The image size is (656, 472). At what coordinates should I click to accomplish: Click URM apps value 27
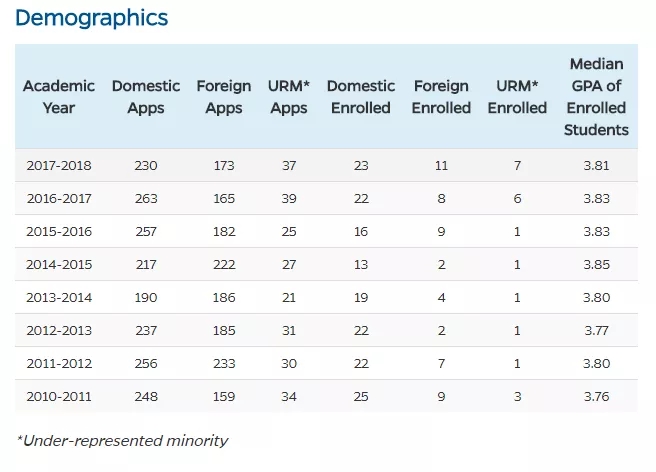[x=289, y=264]
